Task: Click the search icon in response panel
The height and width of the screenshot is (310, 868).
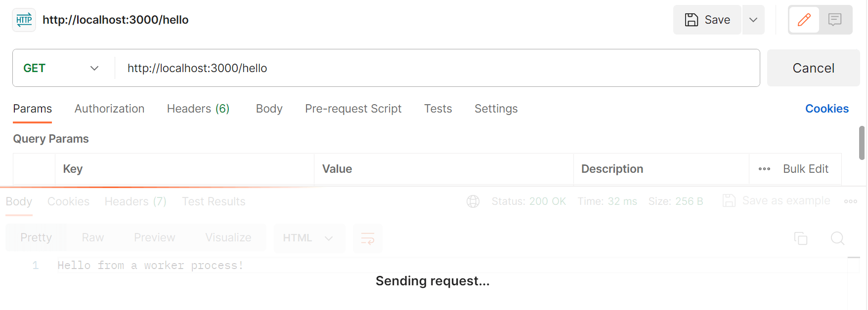Action: [837, 238]
